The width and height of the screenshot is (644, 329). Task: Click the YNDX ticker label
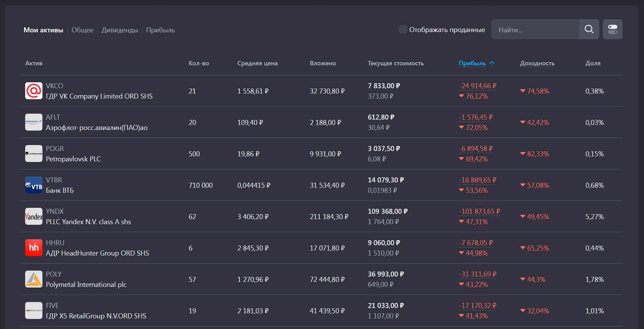point(55,211)
